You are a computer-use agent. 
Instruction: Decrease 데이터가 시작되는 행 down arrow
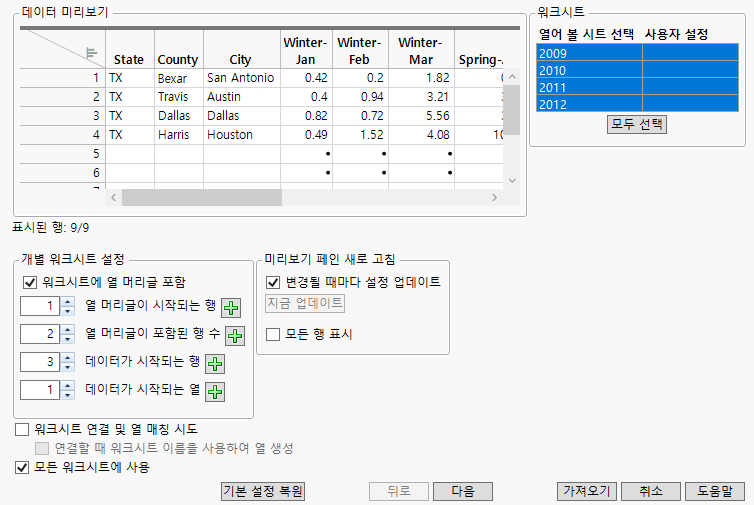click(68, 366)
